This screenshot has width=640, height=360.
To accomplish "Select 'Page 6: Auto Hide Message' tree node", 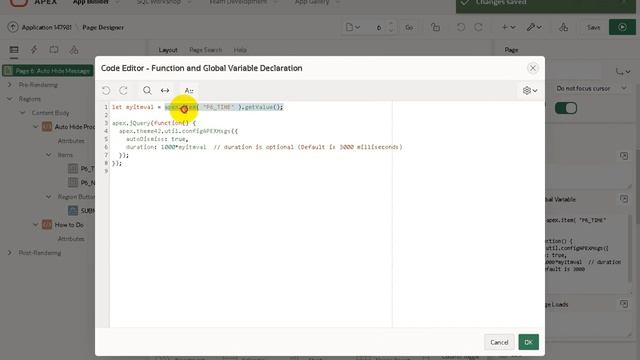I will [x=48, y=71].
